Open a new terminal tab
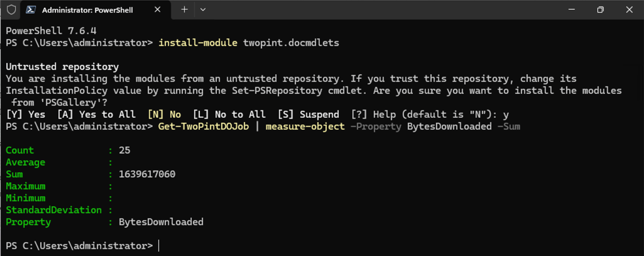The height and width of the screenshot is (256, 644). [184, 10]
